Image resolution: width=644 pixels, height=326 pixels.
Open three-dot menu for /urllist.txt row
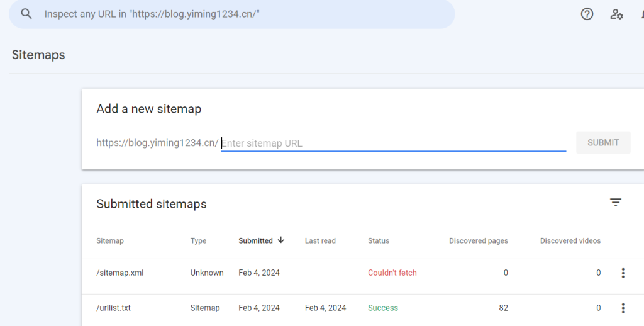[623, 308]
